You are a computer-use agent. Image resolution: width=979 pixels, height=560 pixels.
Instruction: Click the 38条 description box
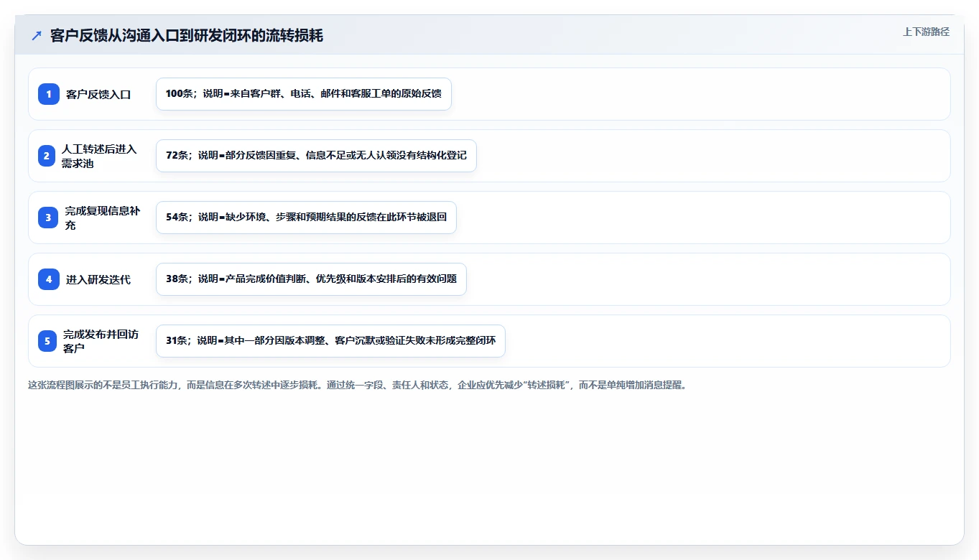pyautogui.click(x=311, y=279)
